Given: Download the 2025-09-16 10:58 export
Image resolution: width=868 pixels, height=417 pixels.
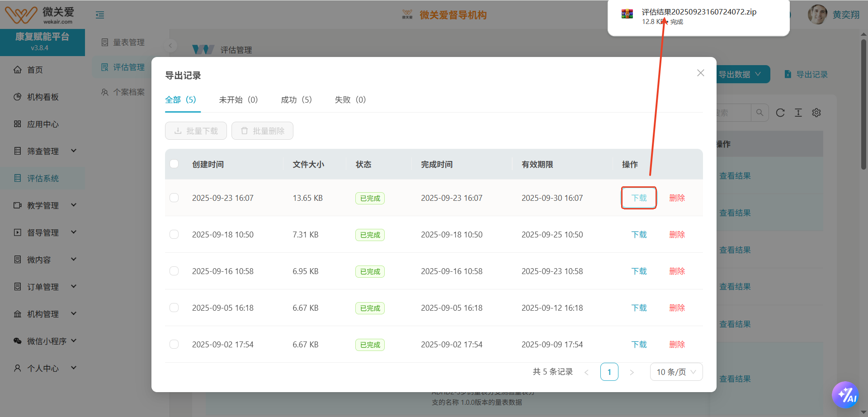Looking at the screenshot, I should (639, 271).
